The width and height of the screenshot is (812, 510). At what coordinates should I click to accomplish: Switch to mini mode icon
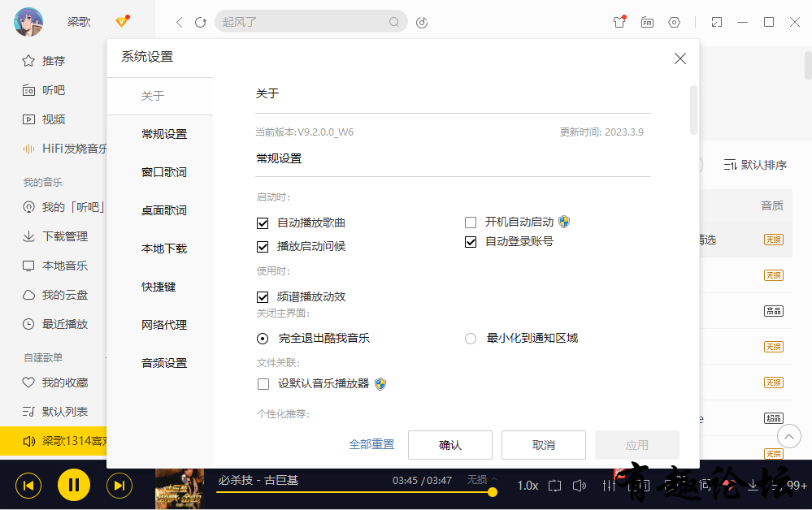click(x=717, y=22)
